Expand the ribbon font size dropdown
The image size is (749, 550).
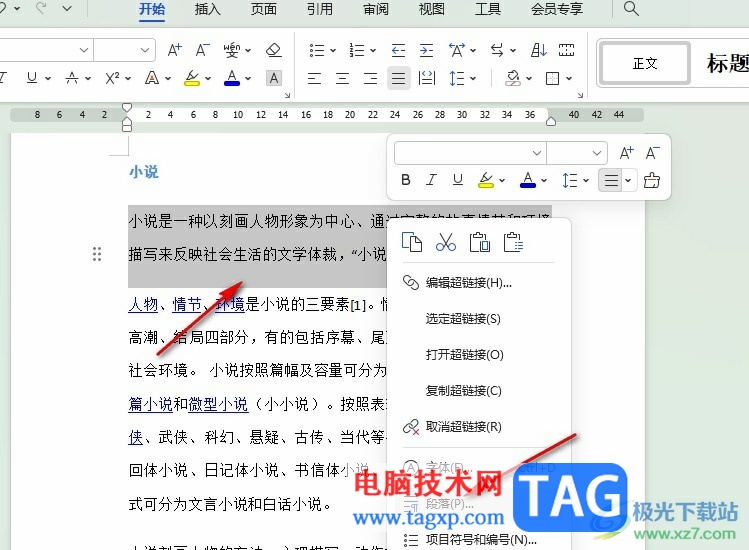(x=145, y=50)
